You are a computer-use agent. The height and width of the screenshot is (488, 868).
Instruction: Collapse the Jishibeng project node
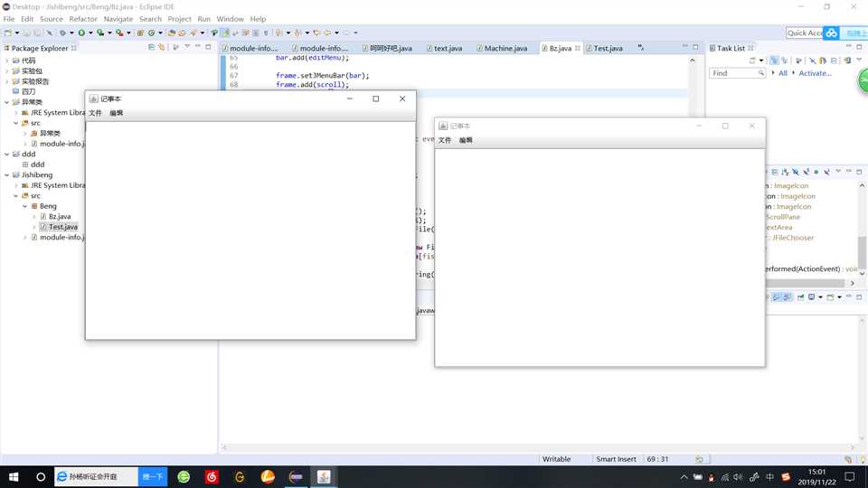click(x=6, y=174)
